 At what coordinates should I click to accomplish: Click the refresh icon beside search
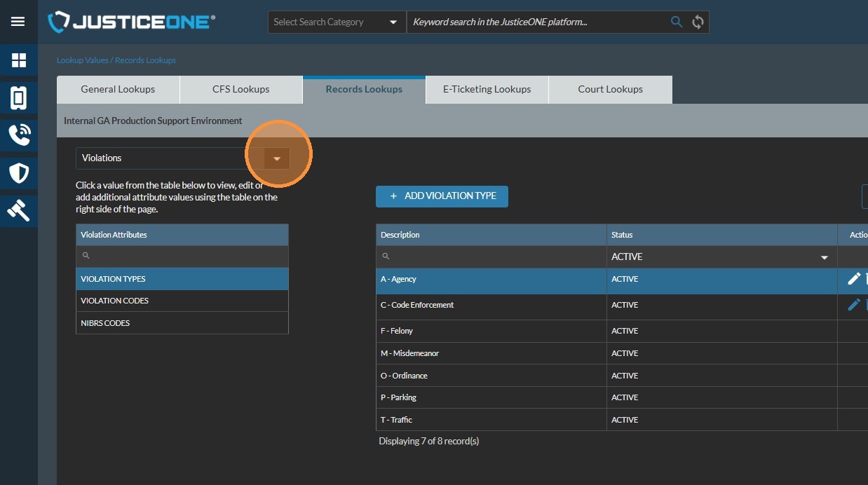point(698,22)
